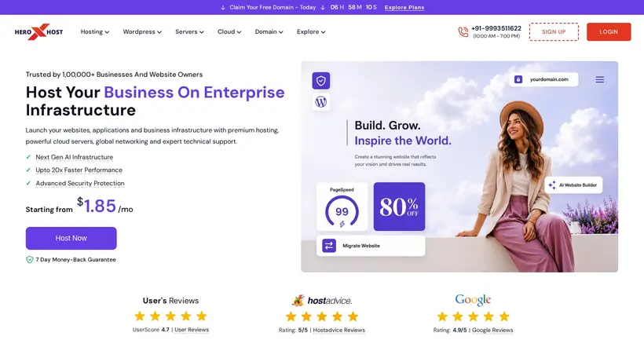Click the phone call icon
Image resolution: width=644 pixels, height=362 pixels.
tap(463, 32)
